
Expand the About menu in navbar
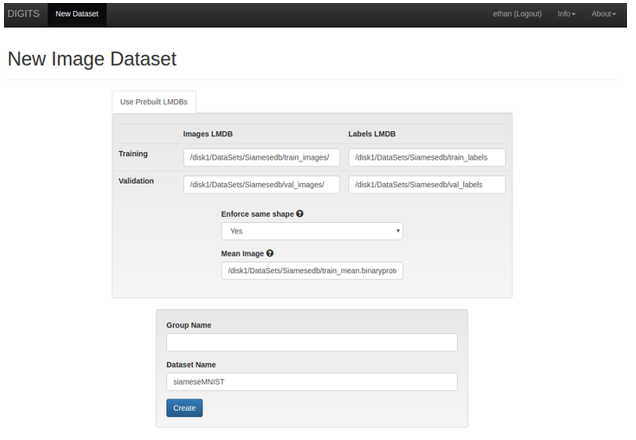pyautogui.click(x=603, y=14)
